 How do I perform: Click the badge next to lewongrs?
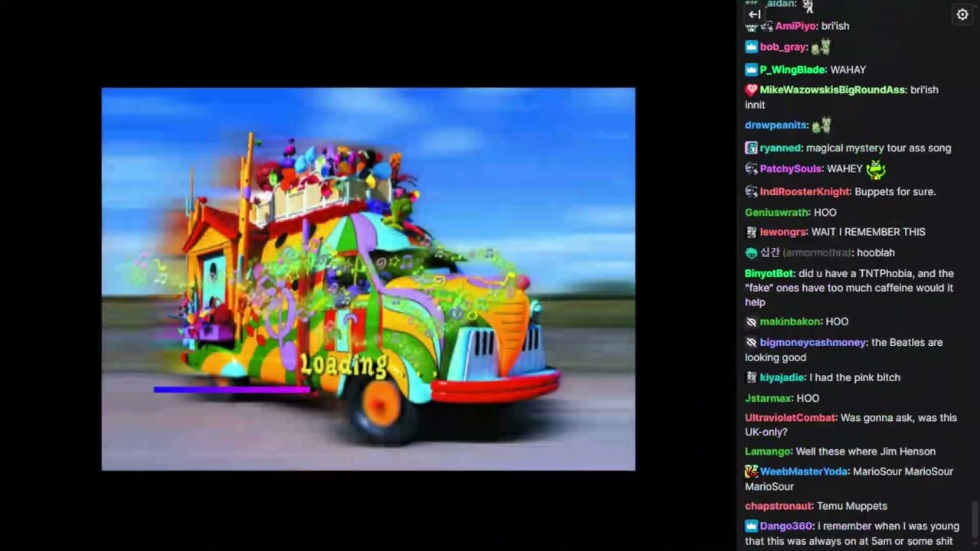coord(751,232)
